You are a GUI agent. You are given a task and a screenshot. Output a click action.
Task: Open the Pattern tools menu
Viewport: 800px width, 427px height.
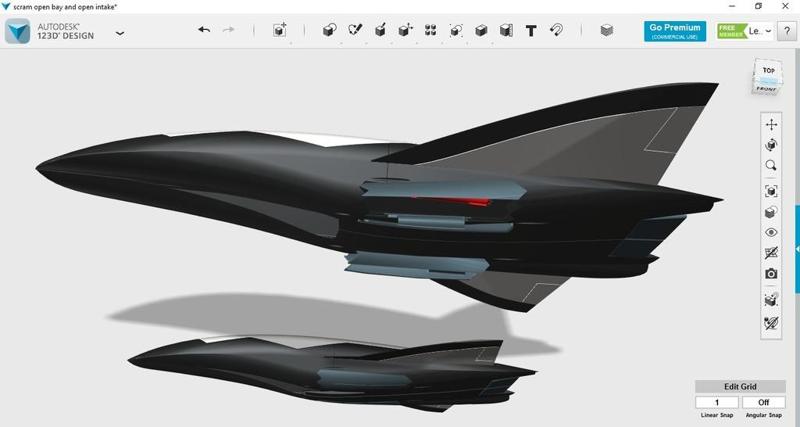[430, 30]
